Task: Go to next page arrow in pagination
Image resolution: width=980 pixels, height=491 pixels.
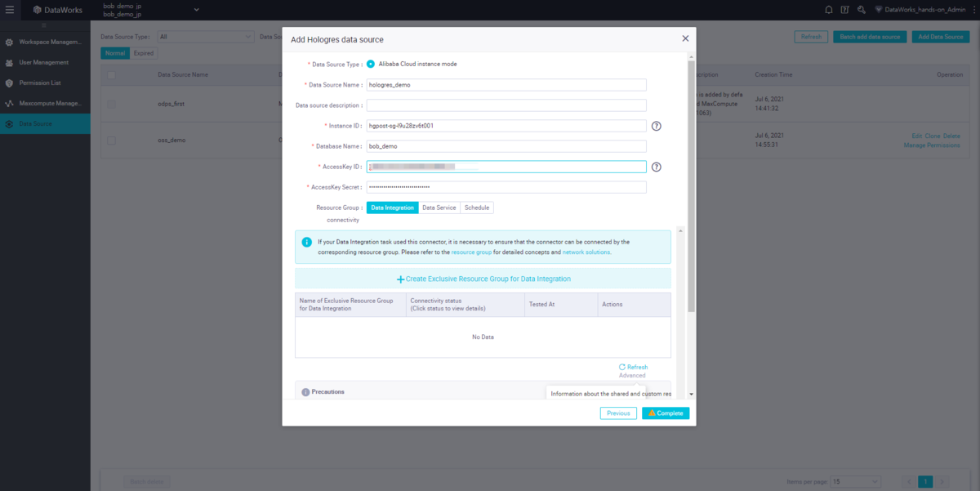Action: (x=942, y=482)
